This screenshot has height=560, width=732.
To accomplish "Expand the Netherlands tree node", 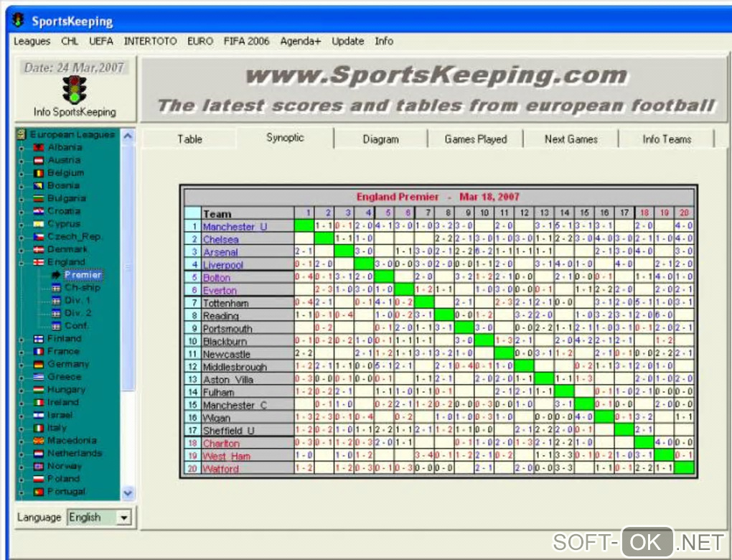I will [x=22, y=454].
